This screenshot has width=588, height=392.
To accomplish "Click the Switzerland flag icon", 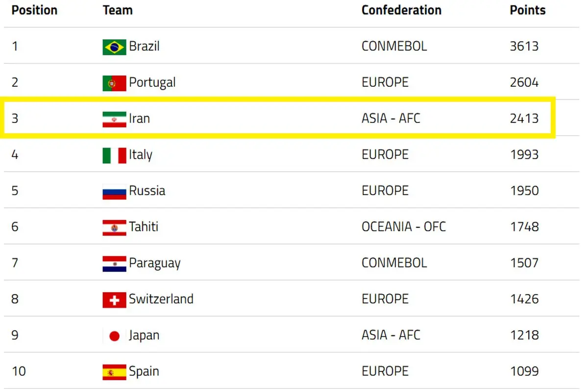I will pyautogui.click(x=114, y=300).
